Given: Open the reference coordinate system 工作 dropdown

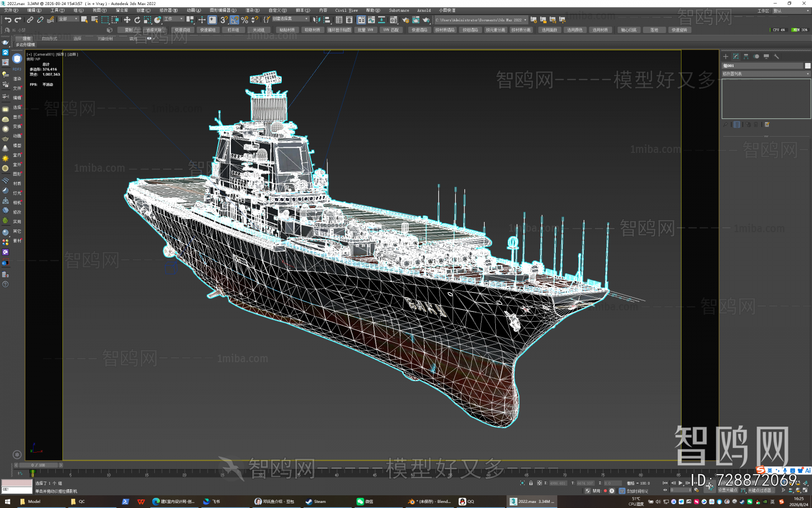Looking at the screenshot, I should click(x=173, y=19).
